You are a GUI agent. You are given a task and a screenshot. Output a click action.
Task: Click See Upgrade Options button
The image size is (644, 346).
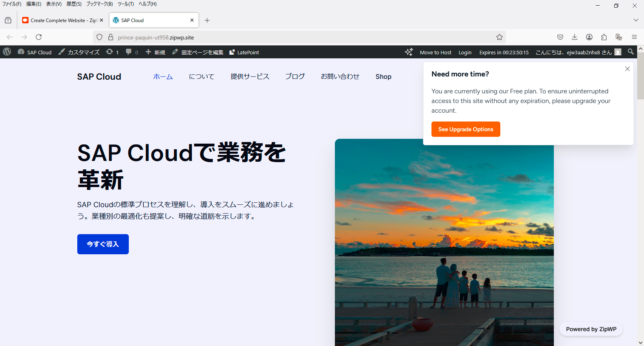pyautogui.click(x=466, y=129)
